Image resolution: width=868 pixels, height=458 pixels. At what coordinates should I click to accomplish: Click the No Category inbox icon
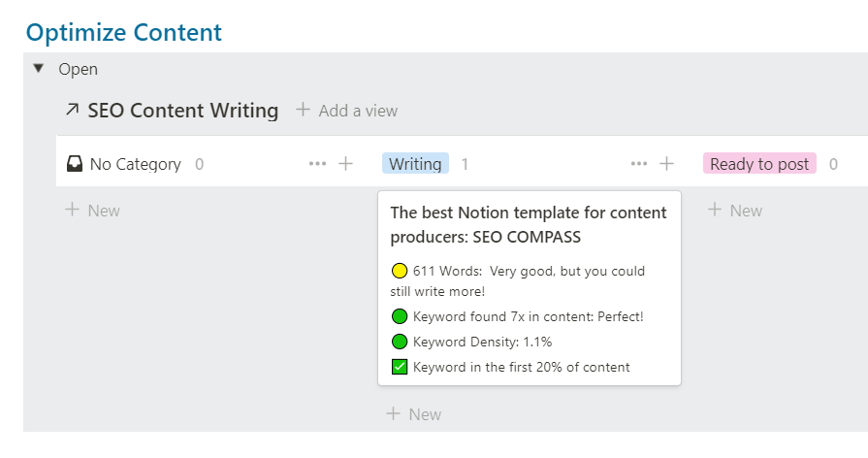74,164
